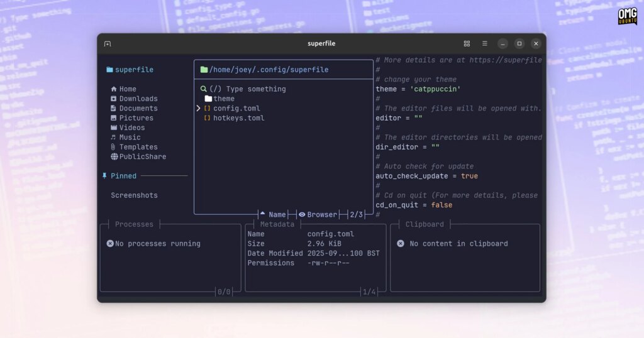Click the Pictures icon in sidebar
The image size is (644, 338).
pos(114,117)
